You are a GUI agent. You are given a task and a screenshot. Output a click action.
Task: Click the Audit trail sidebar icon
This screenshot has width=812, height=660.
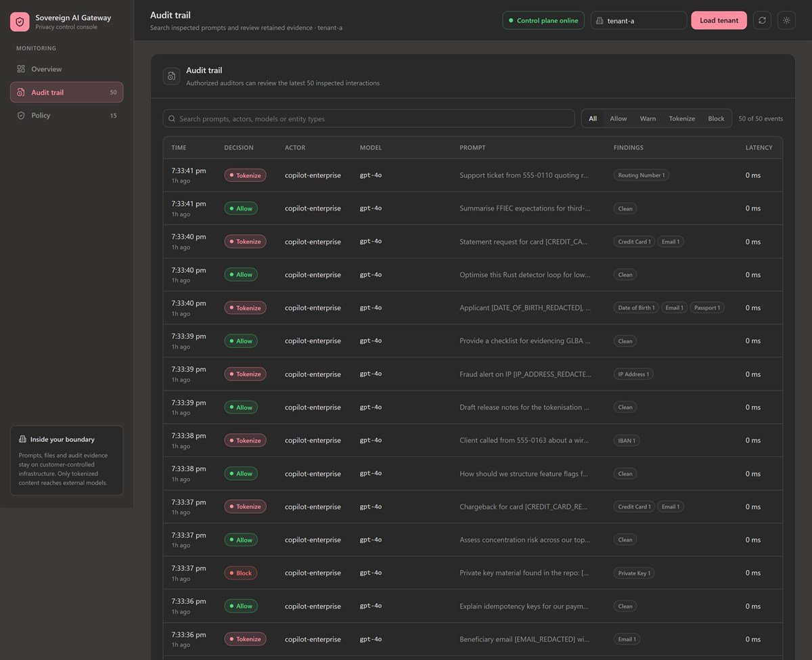(x=21, y=92)
